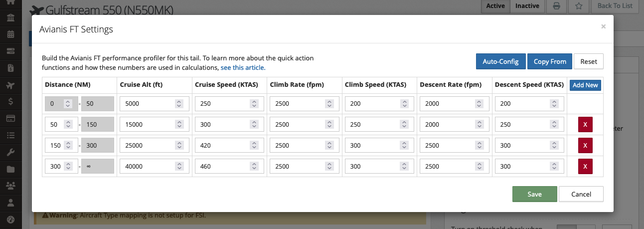Click the Climb Rate field in 0-50 row
The height and width of the screenshot is (229, 644).
tap(305, 104)
